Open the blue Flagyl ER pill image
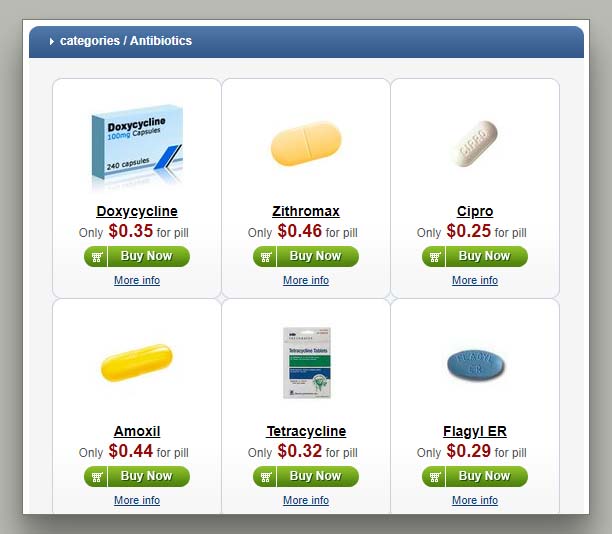Screen dimensions: 612x534 (x=475, y=364)
